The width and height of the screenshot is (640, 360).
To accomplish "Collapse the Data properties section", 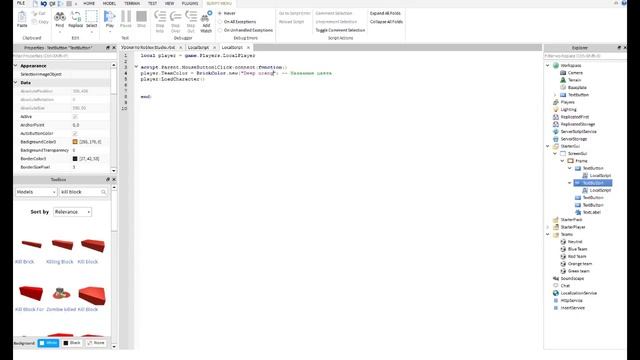I will pos(16,82).
